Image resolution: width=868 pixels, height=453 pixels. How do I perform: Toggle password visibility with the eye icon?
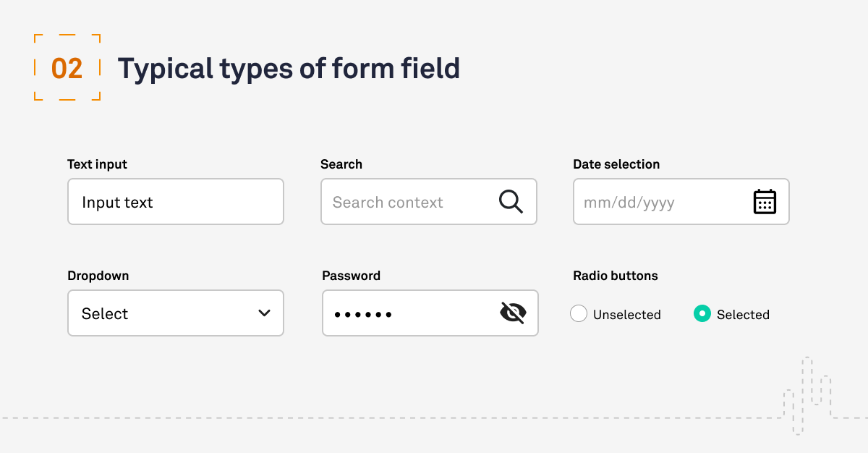513,313
